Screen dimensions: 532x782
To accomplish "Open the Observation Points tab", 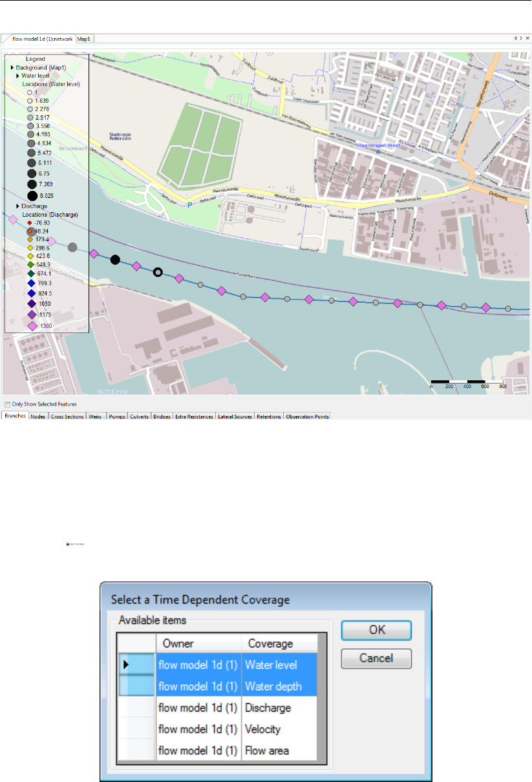I will point(308,417).
